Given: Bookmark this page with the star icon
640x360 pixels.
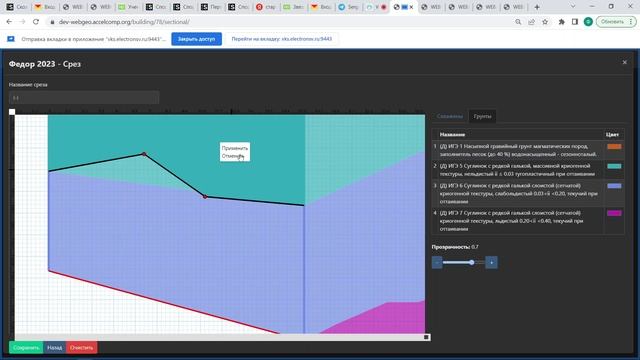Looking at the screenshot, I should click(545, 22).
